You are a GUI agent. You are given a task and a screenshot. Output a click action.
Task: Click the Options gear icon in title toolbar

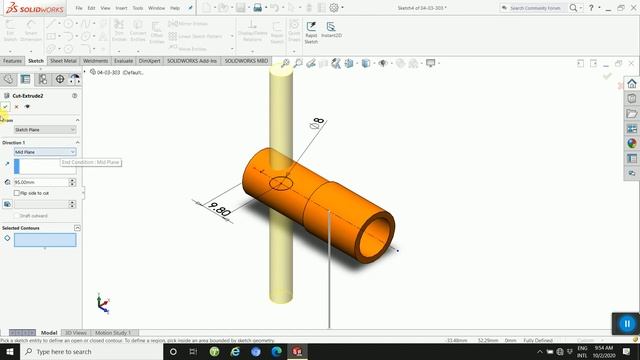[334, 7]
